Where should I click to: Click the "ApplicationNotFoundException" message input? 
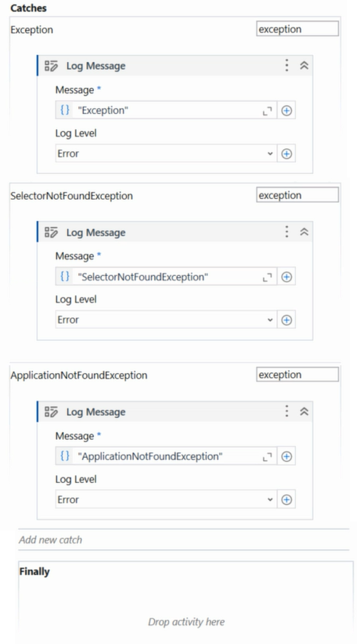coord(166,456)
